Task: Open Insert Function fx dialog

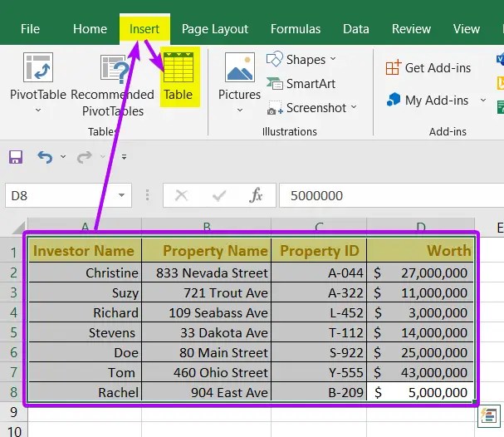Action: coord(256,195)
